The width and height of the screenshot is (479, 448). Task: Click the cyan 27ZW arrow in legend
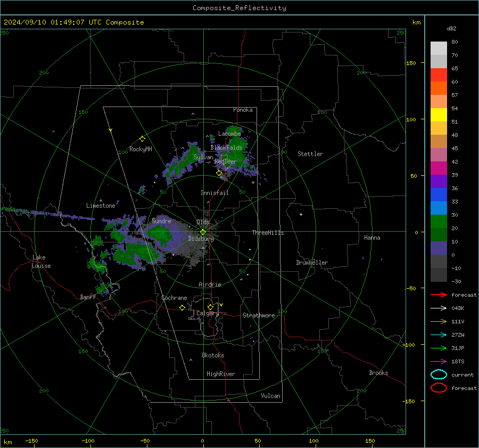tap(439, 335)
